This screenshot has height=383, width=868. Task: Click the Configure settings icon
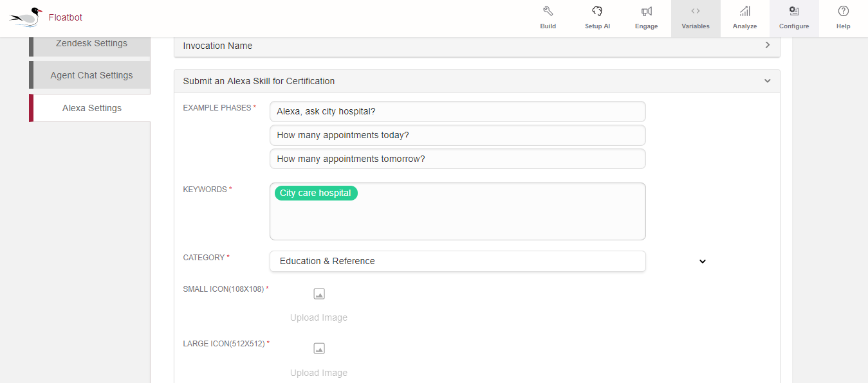tap(794, 12)
